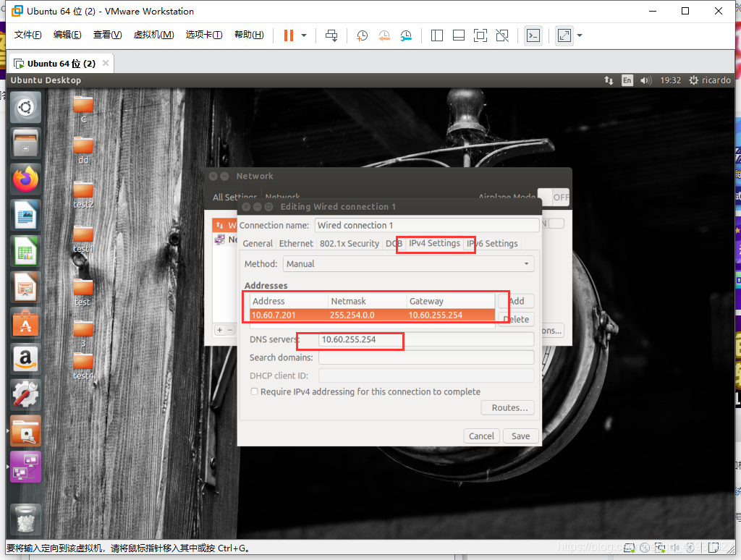Show the clock calendar at 19:32

670,80
